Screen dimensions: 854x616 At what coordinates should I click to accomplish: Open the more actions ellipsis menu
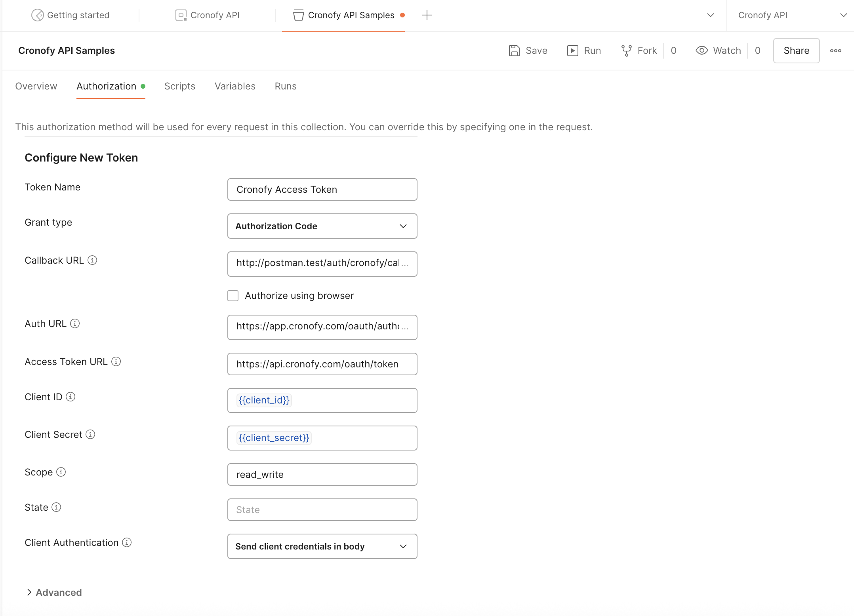[x=836, y=51]
